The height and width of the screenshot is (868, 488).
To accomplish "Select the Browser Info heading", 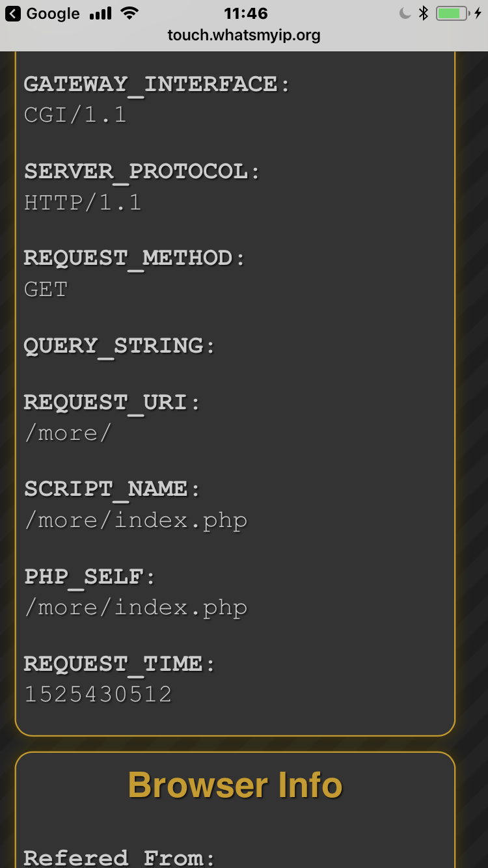I will tap(236, 785).
